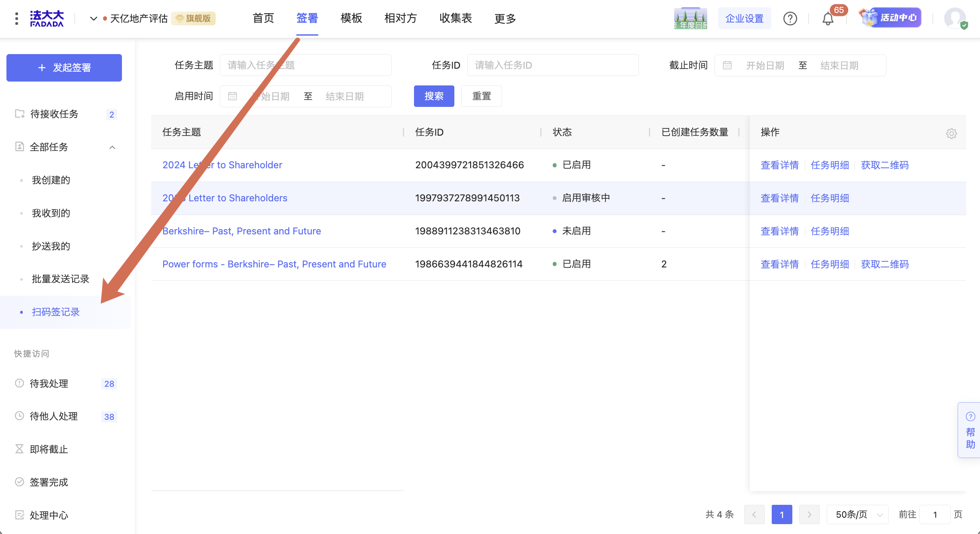Open 待我处理 quick access item
The width and height of the screenshot is (980, 534).
coord(49,383)
